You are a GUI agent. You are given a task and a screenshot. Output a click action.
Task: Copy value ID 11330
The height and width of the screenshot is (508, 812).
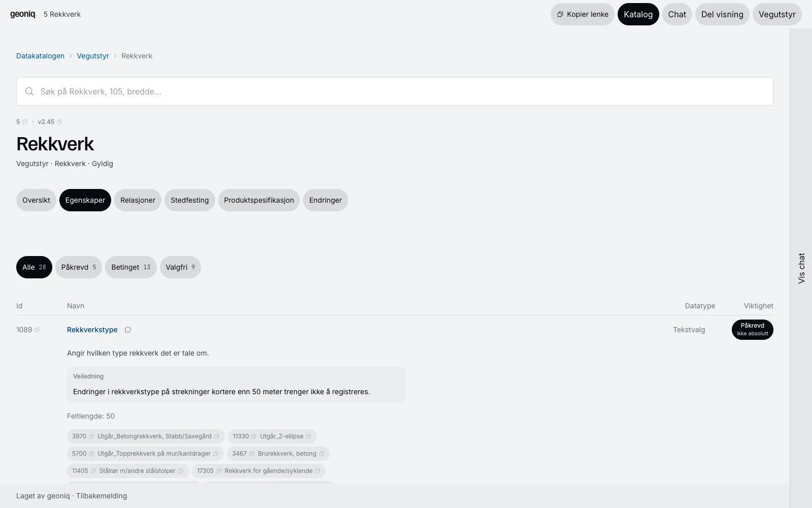tap(254, 436)
